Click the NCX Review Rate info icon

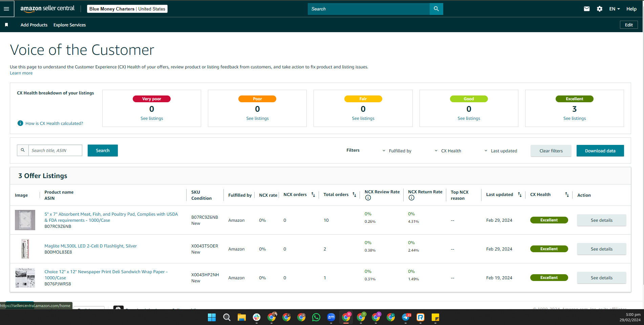coord(368,198)
